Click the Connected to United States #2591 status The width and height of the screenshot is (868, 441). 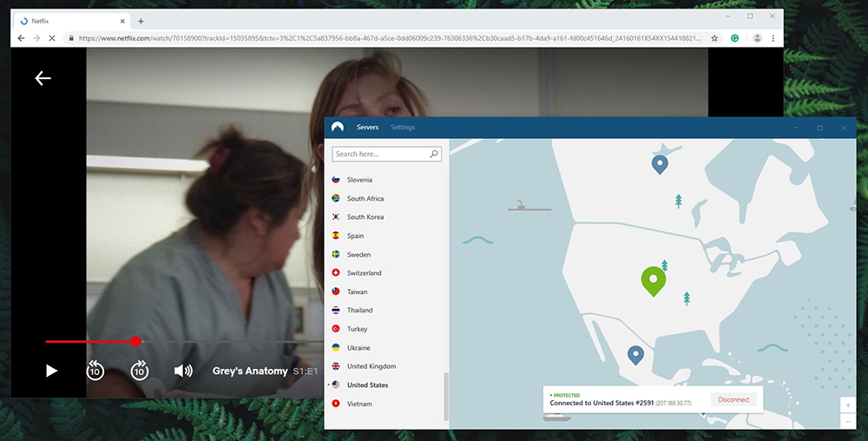[602, 403]
